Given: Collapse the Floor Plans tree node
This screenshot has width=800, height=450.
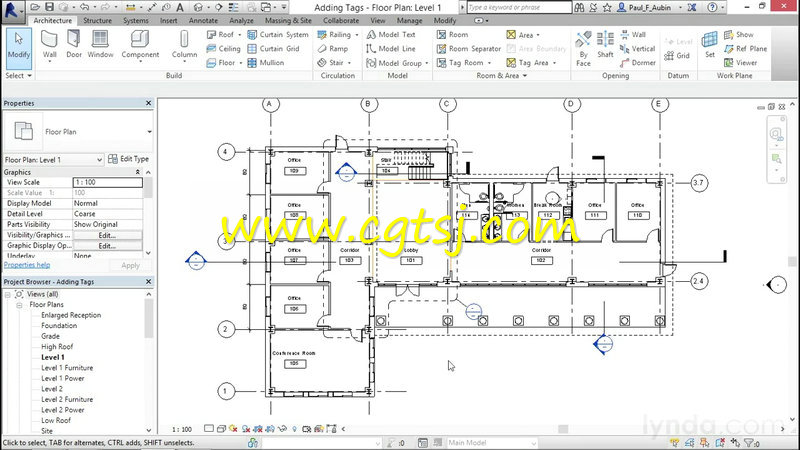Looking at the screenshot, I should [19, 305].
